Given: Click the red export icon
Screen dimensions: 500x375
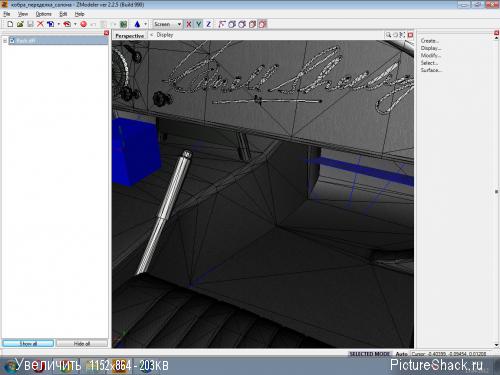Looking at the screenshot, I should click(x=67, y=24).
